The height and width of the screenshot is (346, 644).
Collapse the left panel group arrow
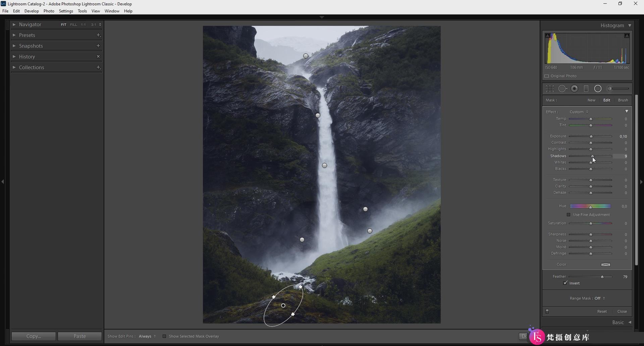coord(3,182)
